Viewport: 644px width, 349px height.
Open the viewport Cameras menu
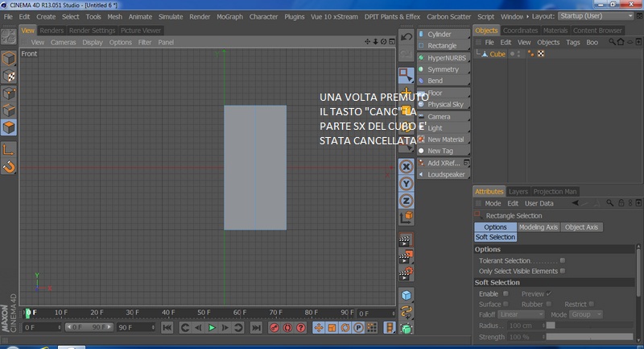point(64,43)
